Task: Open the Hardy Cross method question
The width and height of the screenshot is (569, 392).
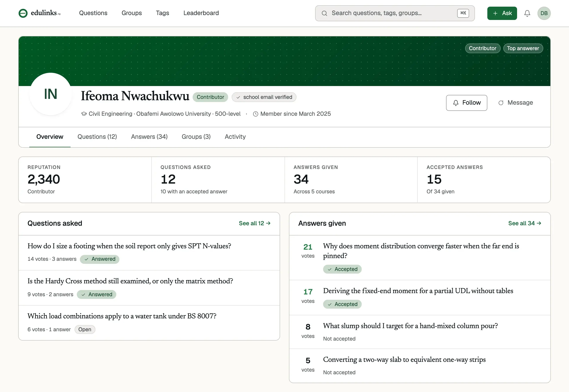Action: pyautogui.click(x=130, y=281)
